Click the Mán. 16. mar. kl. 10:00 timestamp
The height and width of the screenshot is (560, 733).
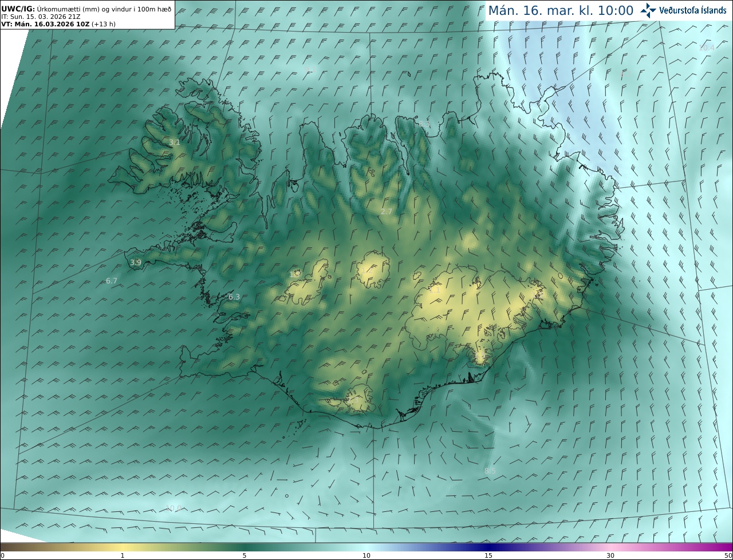click(x=560, y=10)
